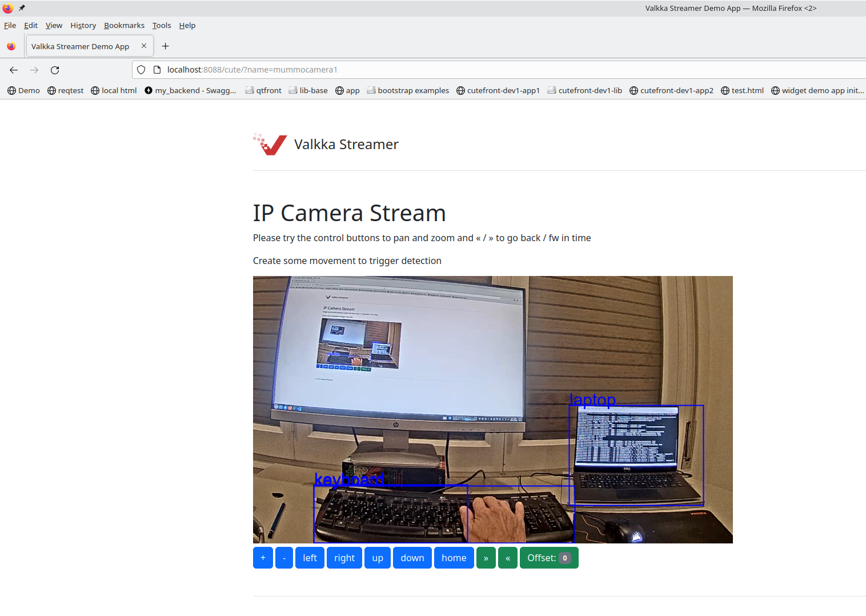
Task: Open the widget demo app init bookmark
Action: click(x=817, y=90)
